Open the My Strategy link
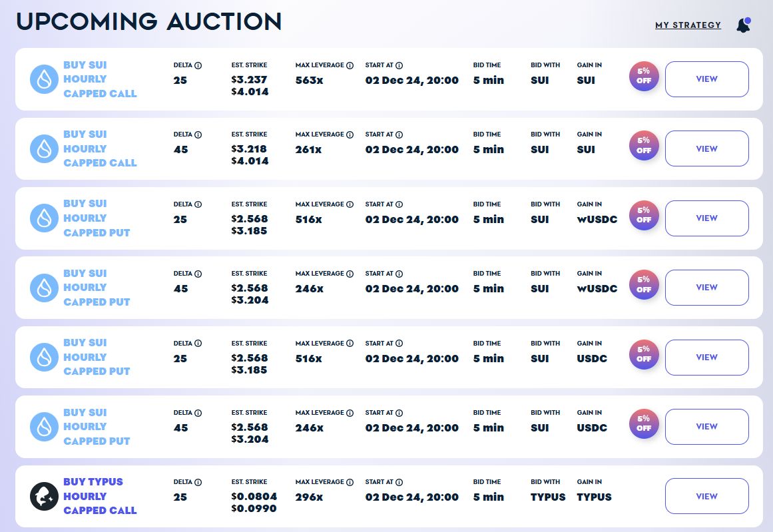The image size is (773, 532). tap(688, 25)
